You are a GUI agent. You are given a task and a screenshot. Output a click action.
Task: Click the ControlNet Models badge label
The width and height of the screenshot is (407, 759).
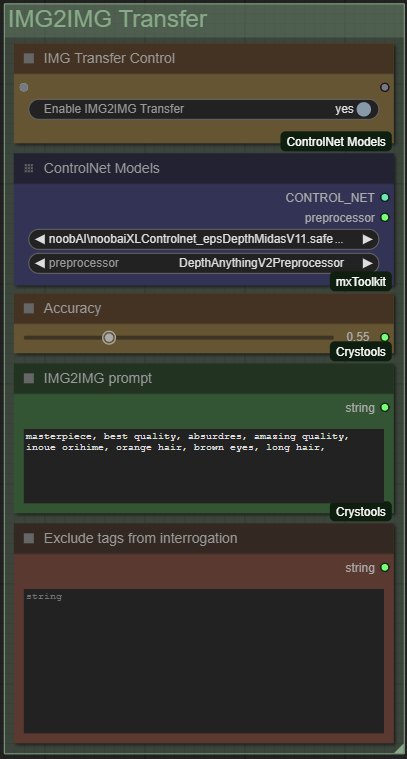pyautogui.click(x=336, y=142)
